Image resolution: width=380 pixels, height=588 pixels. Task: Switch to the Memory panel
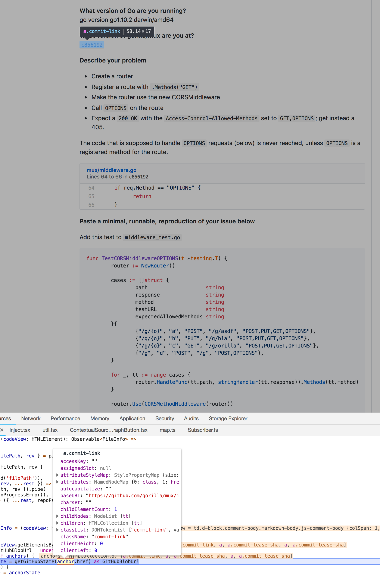pos(99,418)
